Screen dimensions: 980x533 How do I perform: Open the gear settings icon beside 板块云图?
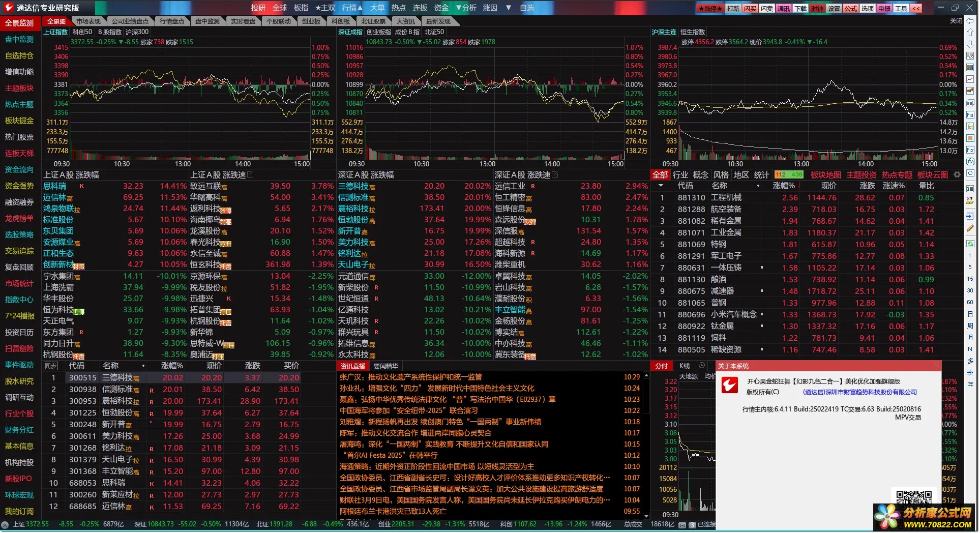point(957,174)
